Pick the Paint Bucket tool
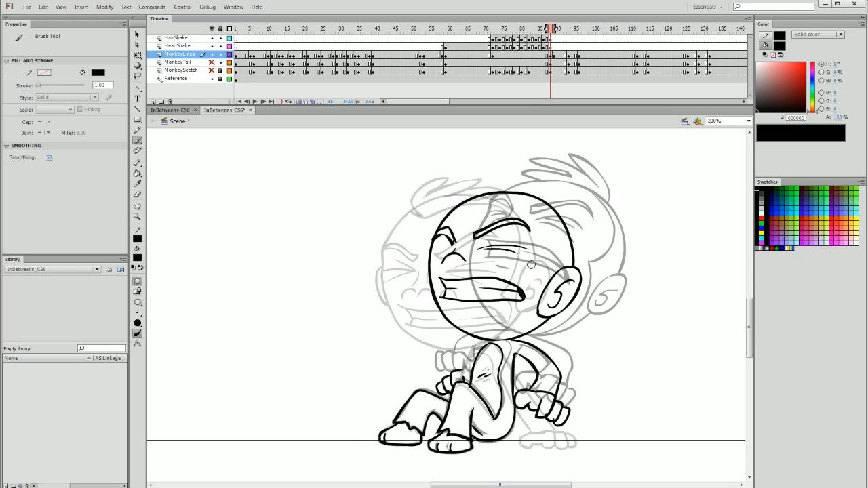 pyautogui.click(x=137, y=174)
